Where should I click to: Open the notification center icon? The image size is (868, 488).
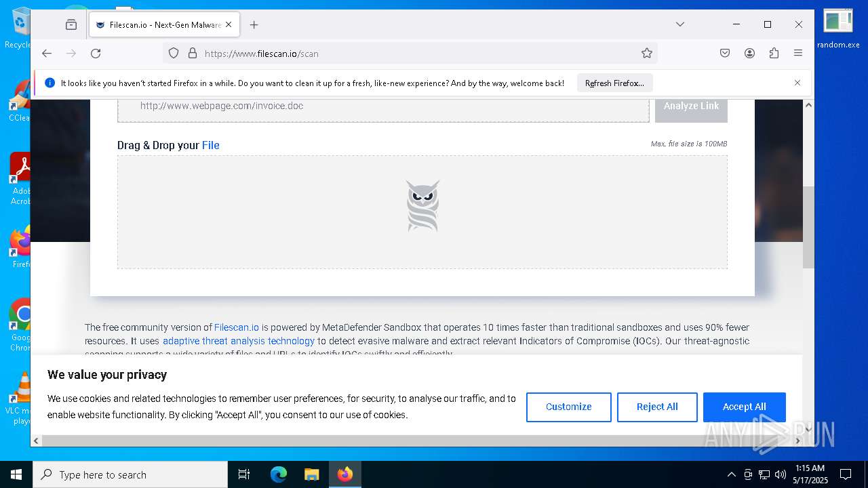(x=846, y=474)
